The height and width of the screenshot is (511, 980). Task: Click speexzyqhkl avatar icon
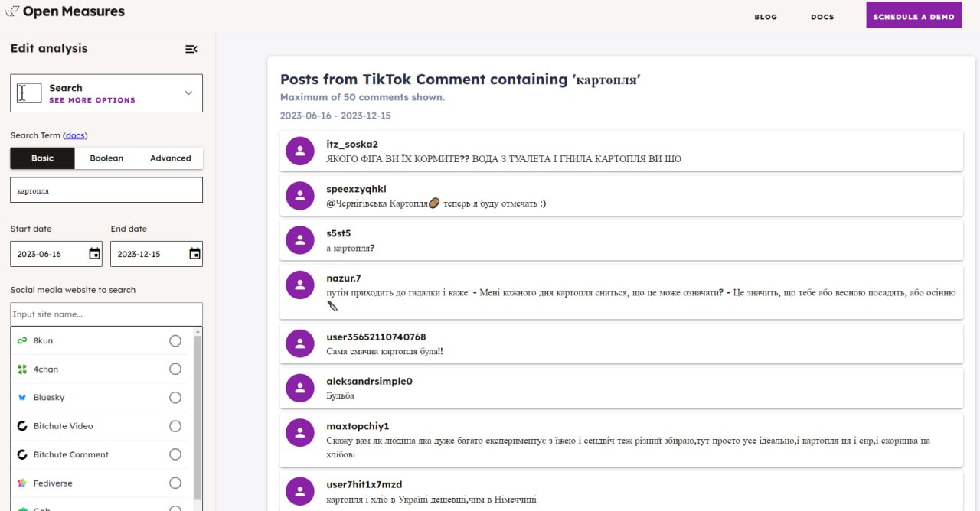(x=300, y=196)
